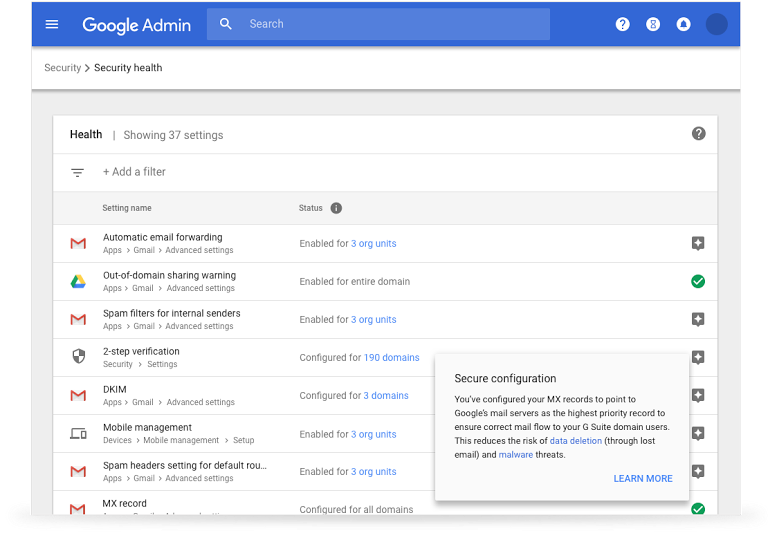Screen dimensions: 768x542
Task: Click the filter list icon
Action: click(x=77, y=172)
